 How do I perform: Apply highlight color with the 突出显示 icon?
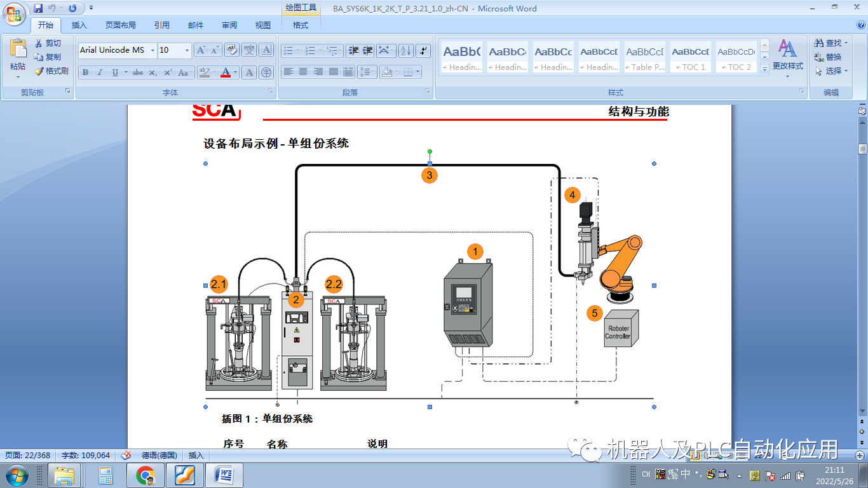[x=206, y=72]
